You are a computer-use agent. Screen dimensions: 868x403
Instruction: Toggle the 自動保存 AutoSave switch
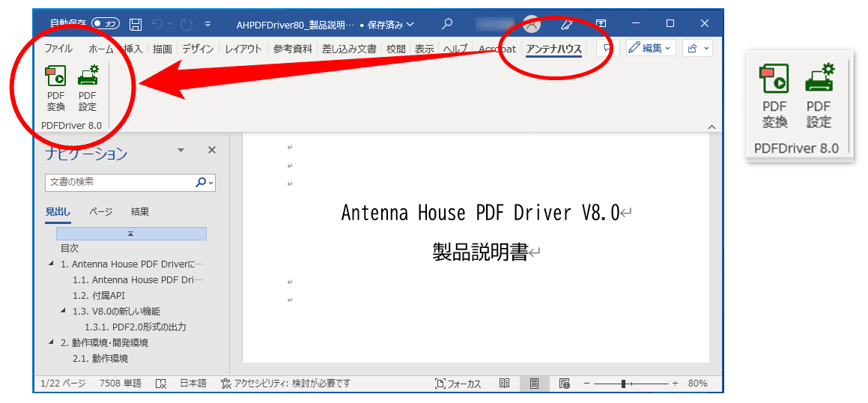coord(105,24)
